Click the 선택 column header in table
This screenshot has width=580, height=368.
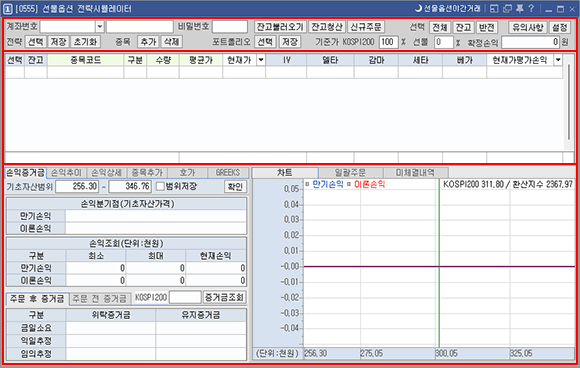(x=15, y=60)
